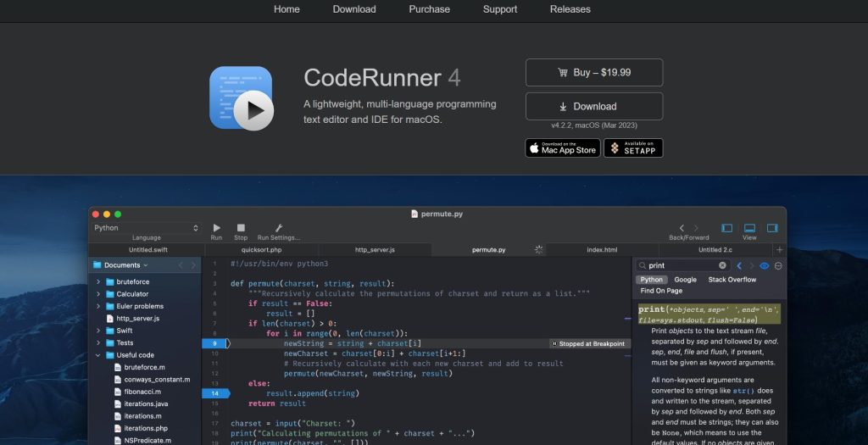Click Buy – $19.99 button
The height and width of the screenshot is (445, 868).
coord(594,73)
